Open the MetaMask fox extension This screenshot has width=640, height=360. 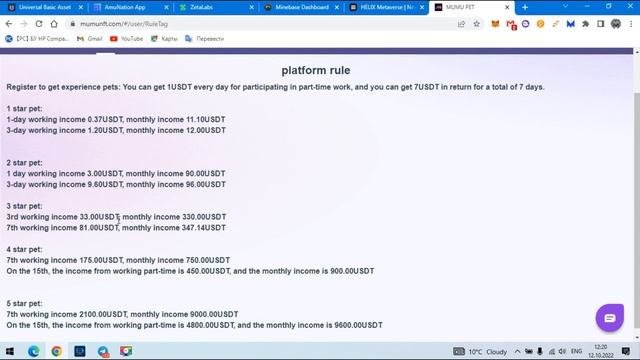click(495, 24)
